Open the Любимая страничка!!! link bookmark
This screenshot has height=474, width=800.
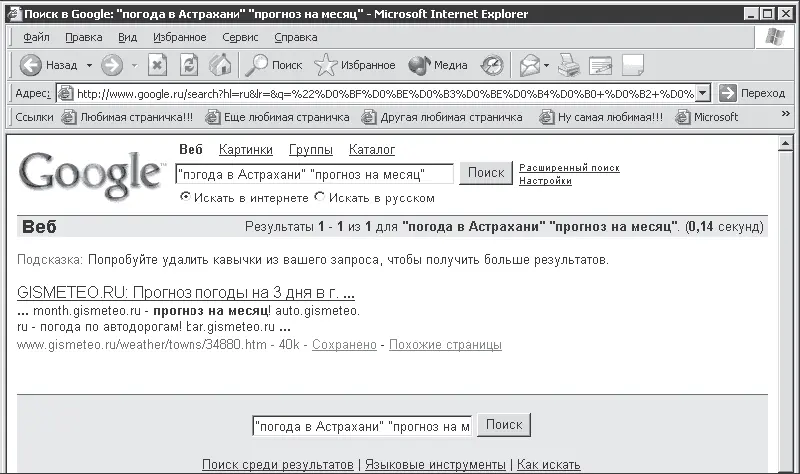point(128,117)
